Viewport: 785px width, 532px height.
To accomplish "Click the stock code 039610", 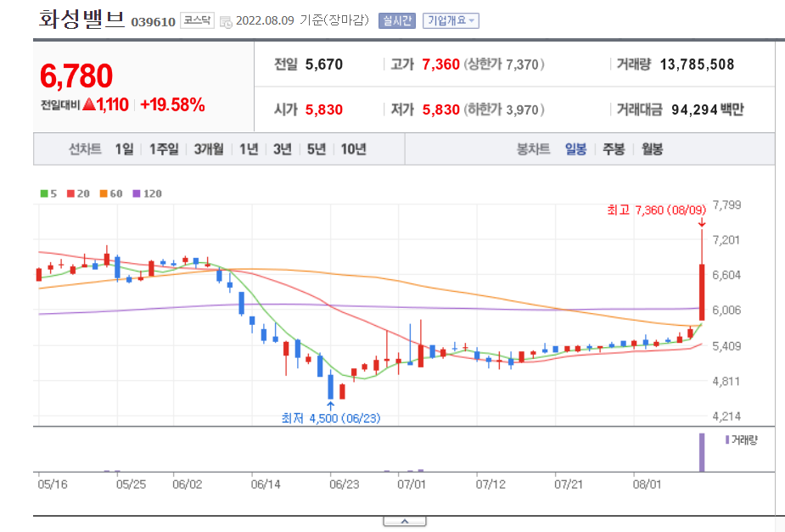I will click(154, 22).
